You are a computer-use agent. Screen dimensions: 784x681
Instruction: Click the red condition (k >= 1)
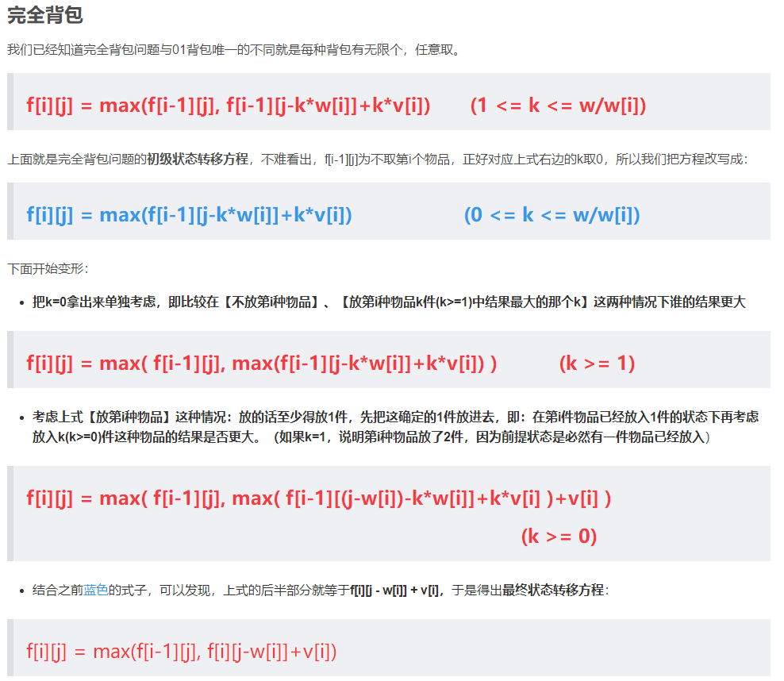point(597,363)
